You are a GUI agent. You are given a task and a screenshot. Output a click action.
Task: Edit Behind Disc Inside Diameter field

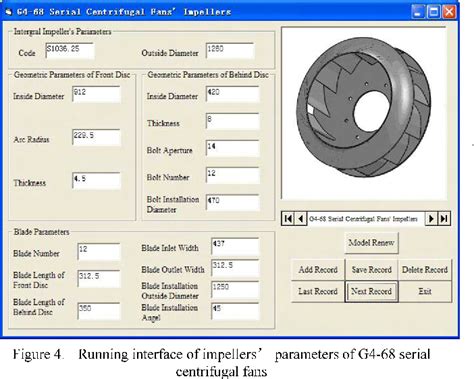(x=232, y=94)
